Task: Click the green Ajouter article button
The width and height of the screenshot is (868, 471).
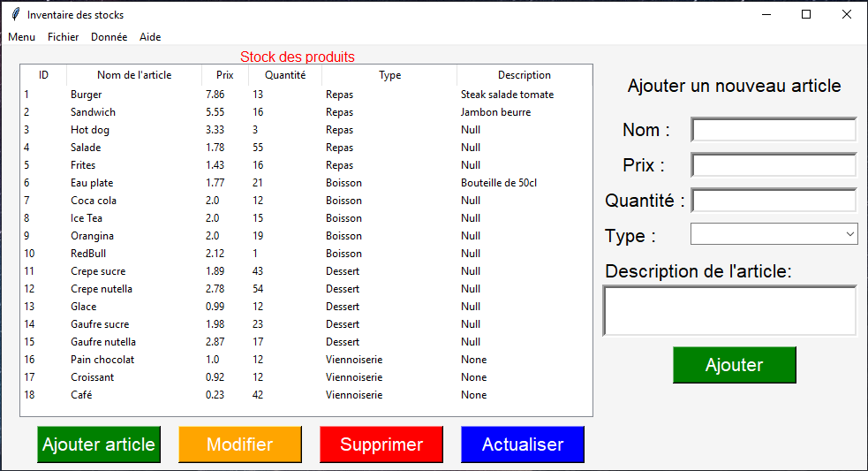Action: [99, 444]
